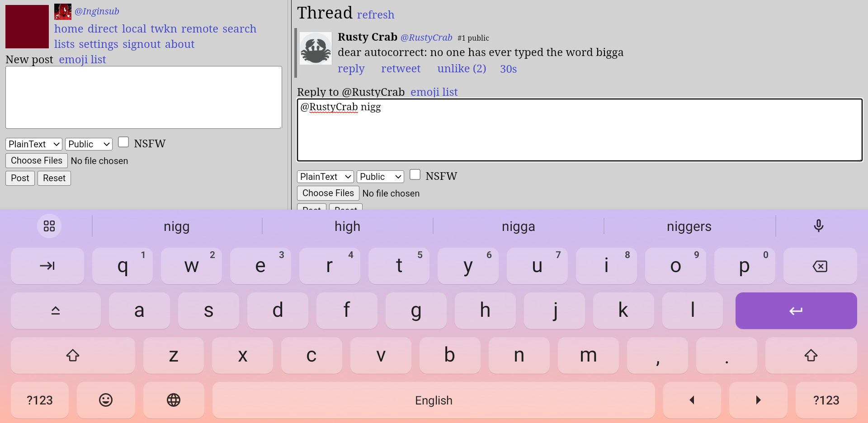
Task: Open PlainText format dropdown in reply form
Action: 325,177
